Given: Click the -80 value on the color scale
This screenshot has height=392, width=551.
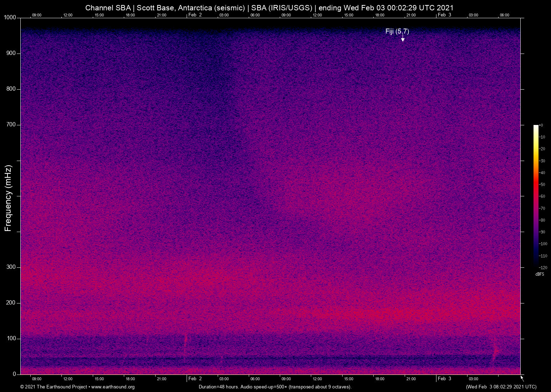Looking at the screenshot, I should pos(542,220).
